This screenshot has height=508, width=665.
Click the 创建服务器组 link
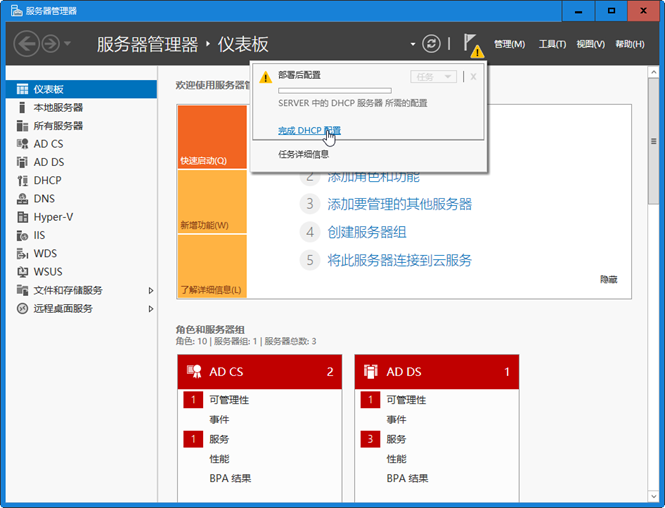click(366, 232)
